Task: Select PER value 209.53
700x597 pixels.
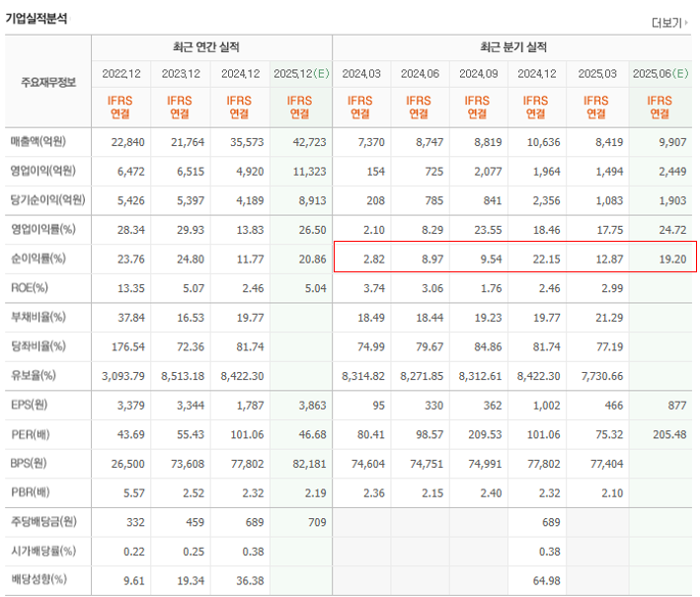Action: pos(486,435)
